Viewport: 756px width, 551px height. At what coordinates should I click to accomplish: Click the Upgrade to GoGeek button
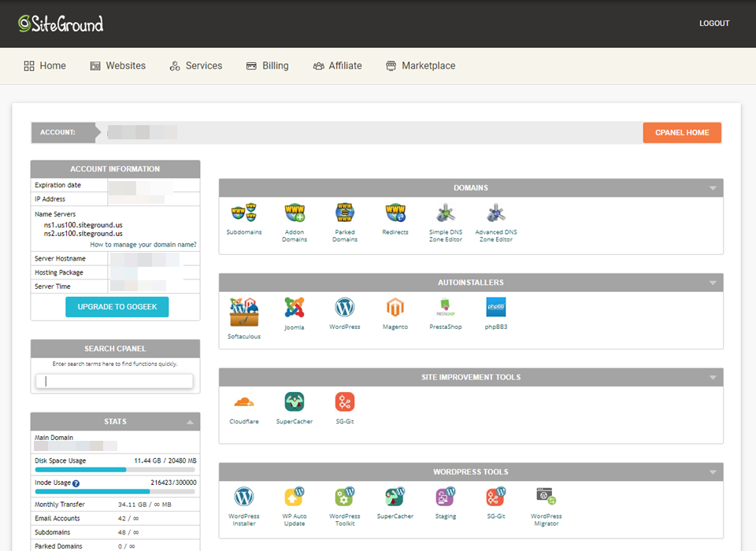point(117,307)
